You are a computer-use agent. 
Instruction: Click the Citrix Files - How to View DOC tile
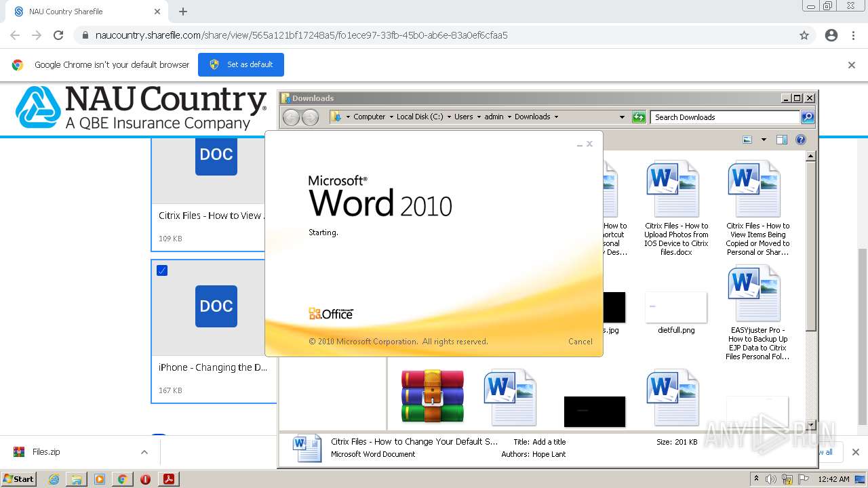pos(216,156)
